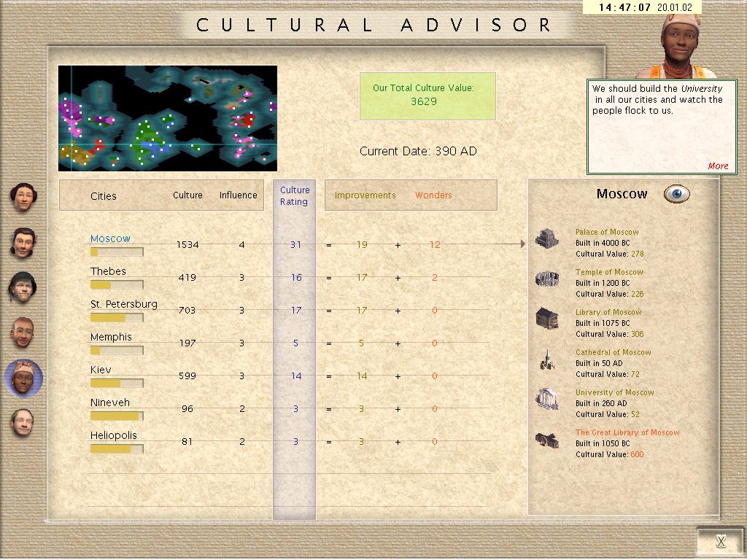Close the advisor screen with X button

coord(721,541)
